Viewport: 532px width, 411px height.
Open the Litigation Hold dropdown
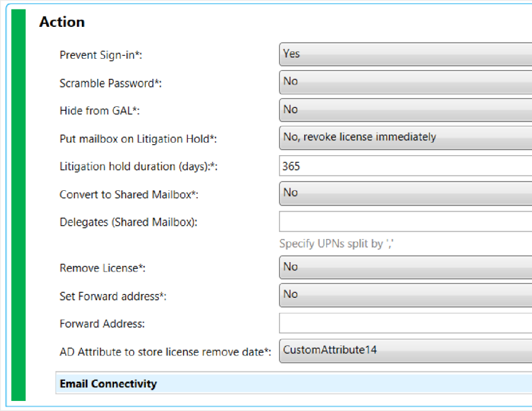coord(406,138)
